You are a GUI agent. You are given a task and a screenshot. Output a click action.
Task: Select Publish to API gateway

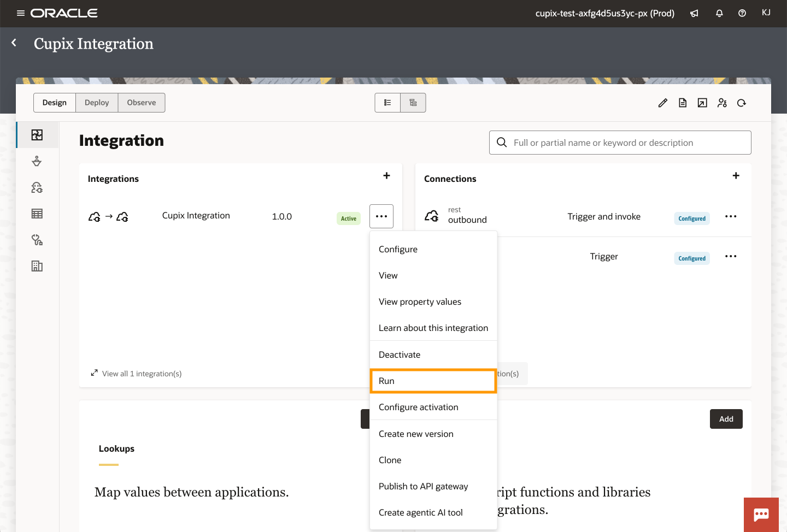(433, 486)
